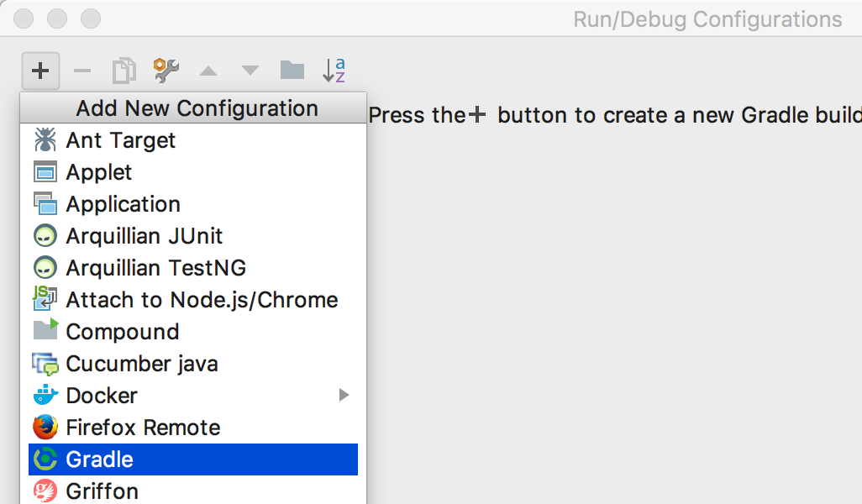This screenshot has width=862, height=504.
Task: Open defaults with the wrench icon
Action: 166,71
